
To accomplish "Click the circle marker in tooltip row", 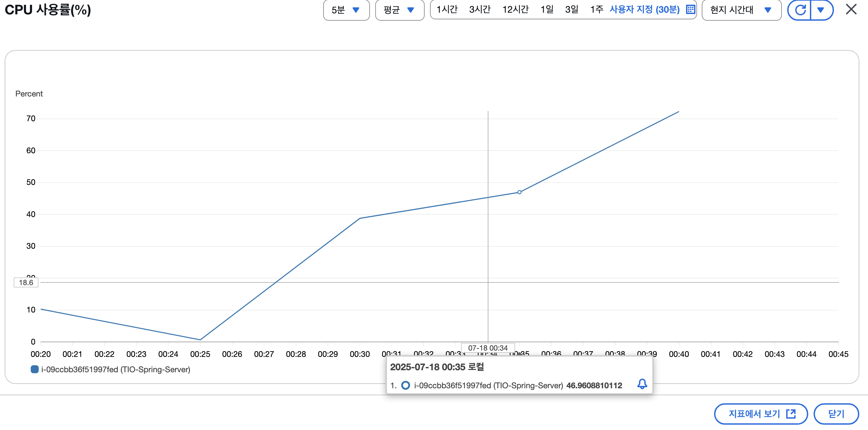I will pyautogui.click(x=405, y=385).
